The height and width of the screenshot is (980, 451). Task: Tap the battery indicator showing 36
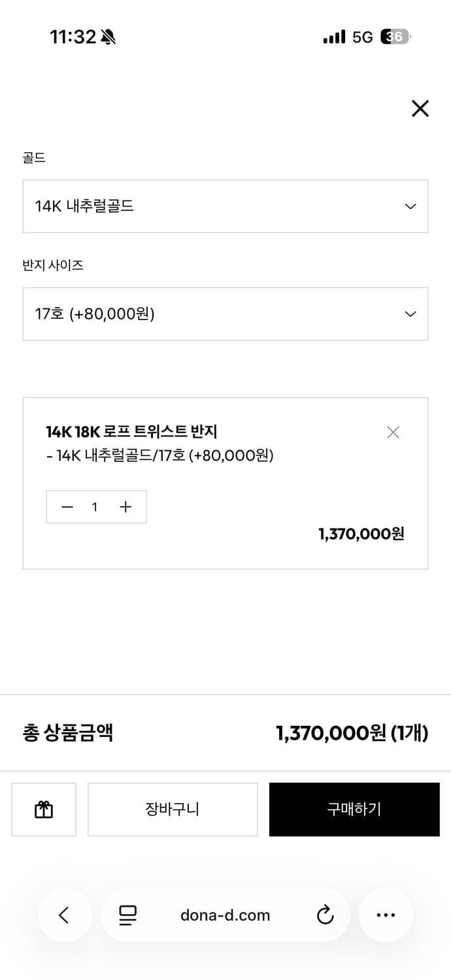(395, 37)
